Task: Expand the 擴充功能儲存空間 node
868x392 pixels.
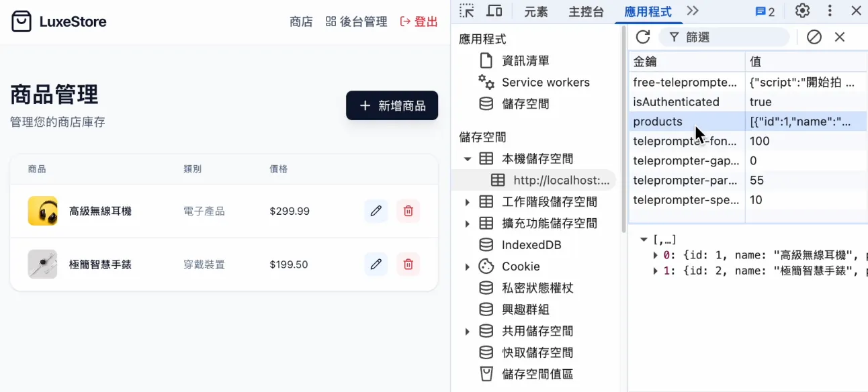Action: click(467, 224)
